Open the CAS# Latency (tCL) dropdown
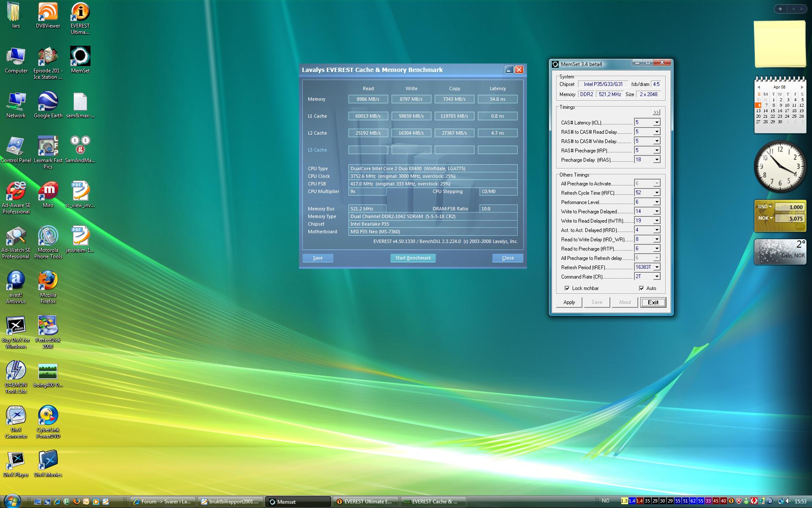812x508 pixels. pyautogui.click(x=657, y=122)
